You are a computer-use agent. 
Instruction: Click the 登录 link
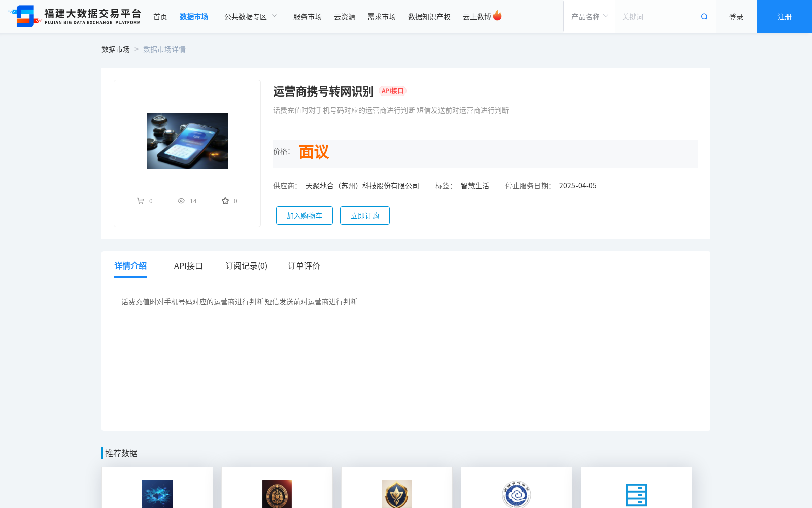(x=736, y=17)
